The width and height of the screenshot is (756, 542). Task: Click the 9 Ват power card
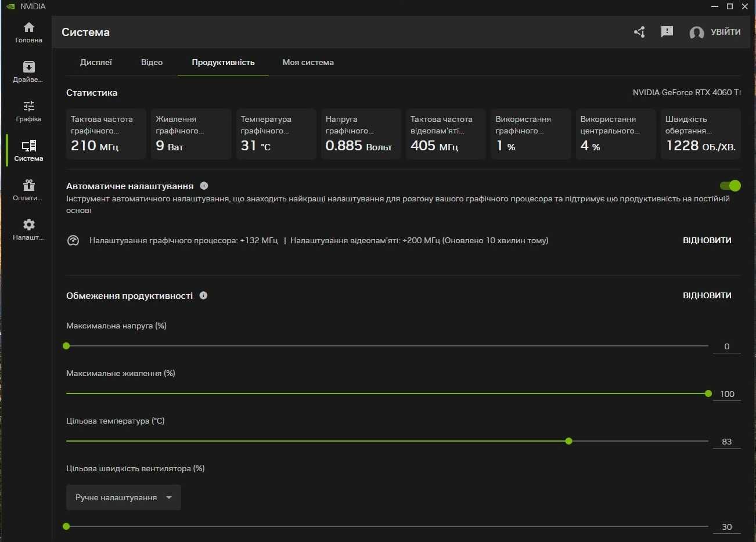(x=191, y=134)
